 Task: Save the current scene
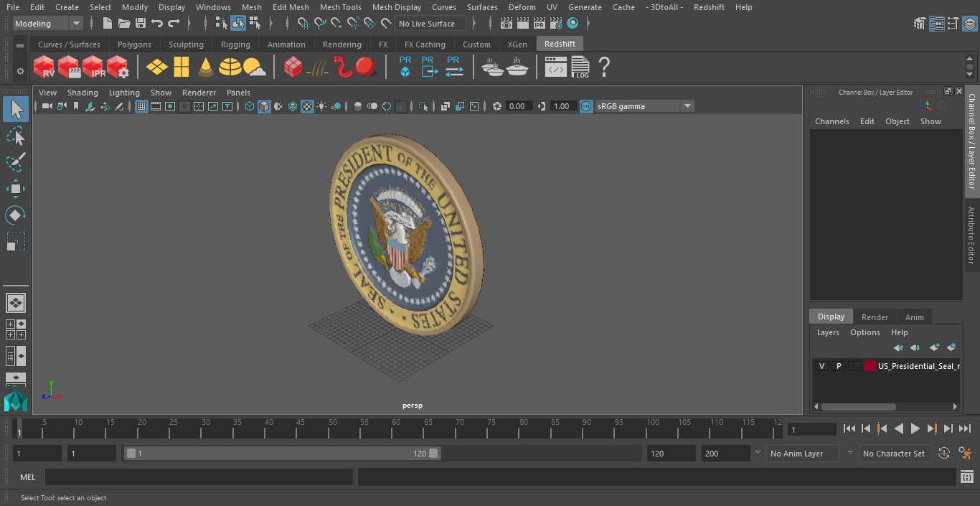tap(141, 24)
